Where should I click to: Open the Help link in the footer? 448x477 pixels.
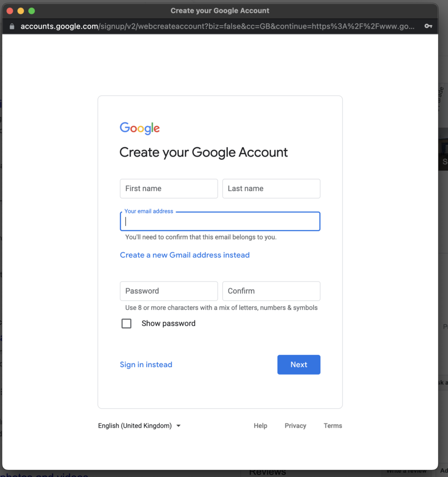(x=260, y=426)
